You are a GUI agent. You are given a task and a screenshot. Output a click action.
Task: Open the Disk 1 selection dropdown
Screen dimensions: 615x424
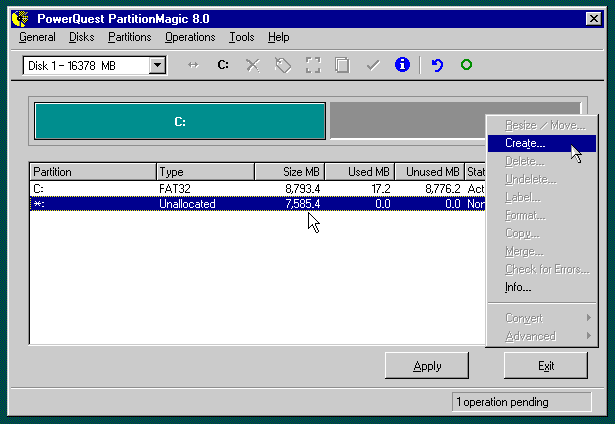(157, 66)
